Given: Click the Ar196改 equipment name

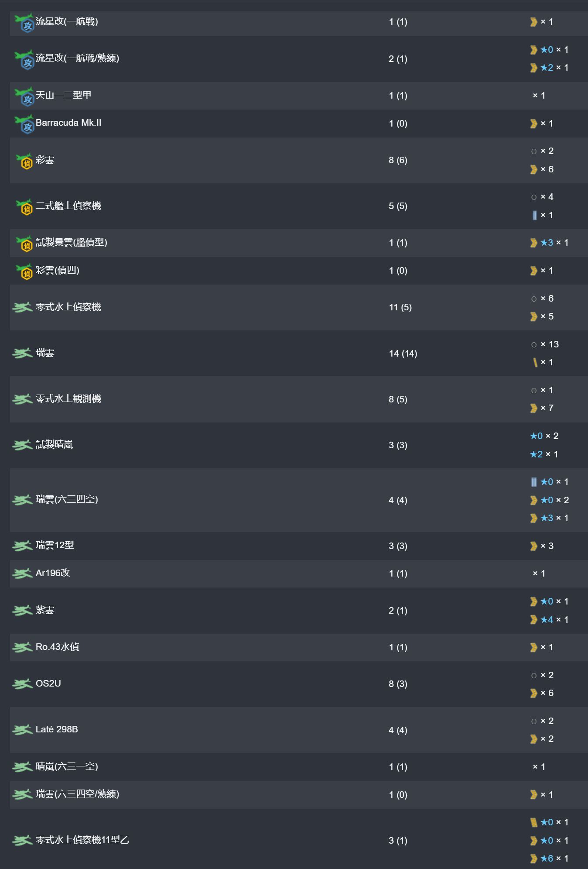Looking at the screenshot, I should point(53,573).
